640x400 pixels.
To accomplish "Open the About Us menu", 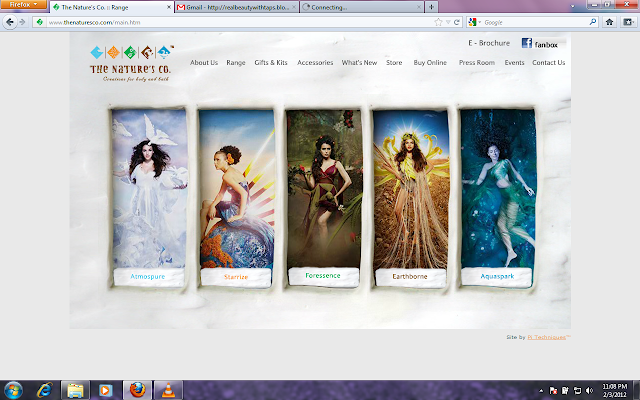I will click(x=204, y=62).
